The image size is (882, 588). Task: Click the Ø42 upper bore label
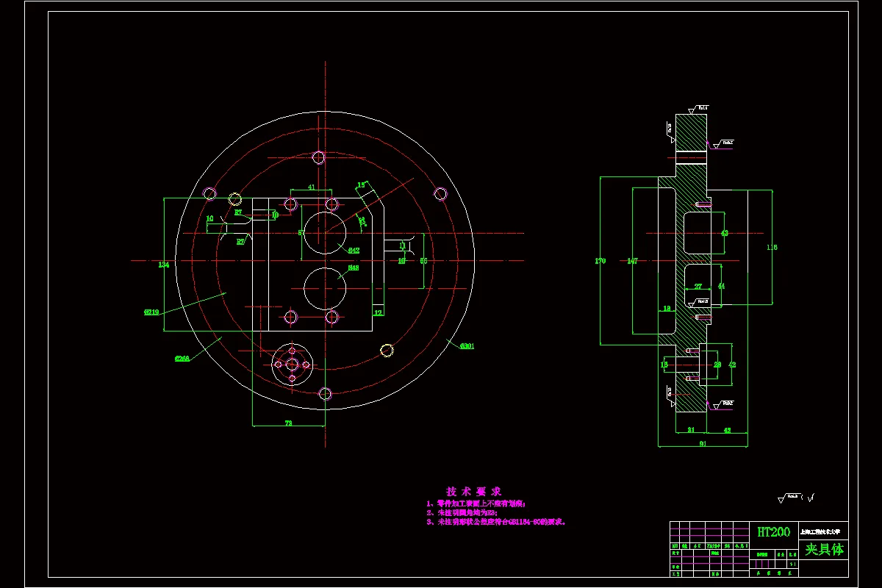click(354, 251)
